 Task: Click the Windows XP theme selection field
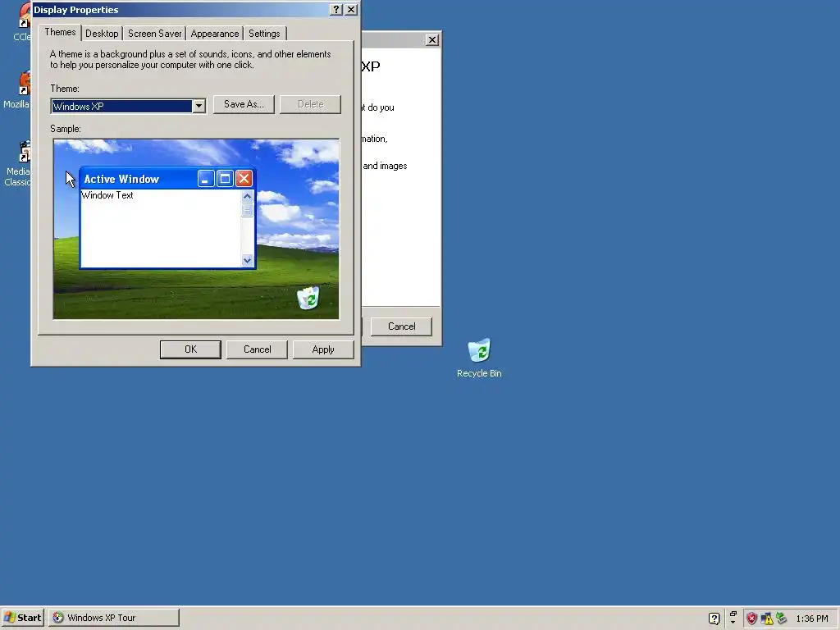coord(122,106)
